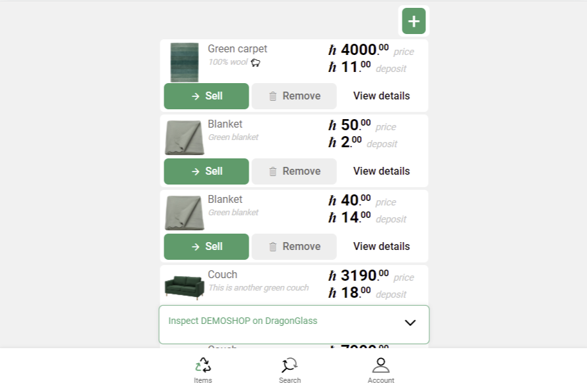Click the 11.00 deposit value of carpet
This screenshot has height=392, width=587.
349,67
